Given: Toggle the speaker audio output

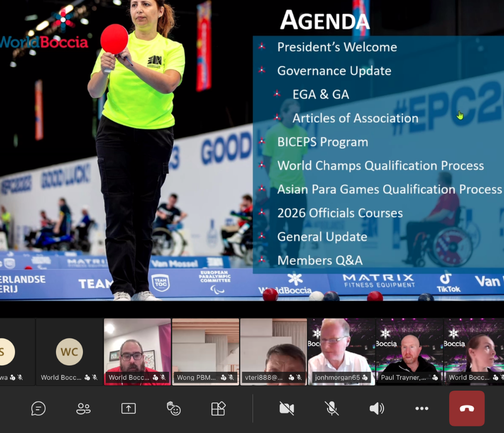Looking at the screenshot, I should point(377,409).
